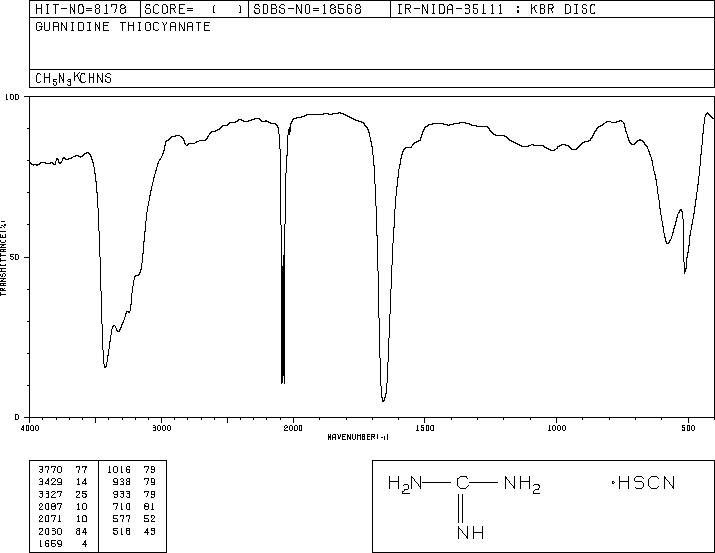The width and height of the screenshot is (715, 553).
Task: Click the 500 wavenumber axis label
Action: click(x=688, y=428)
